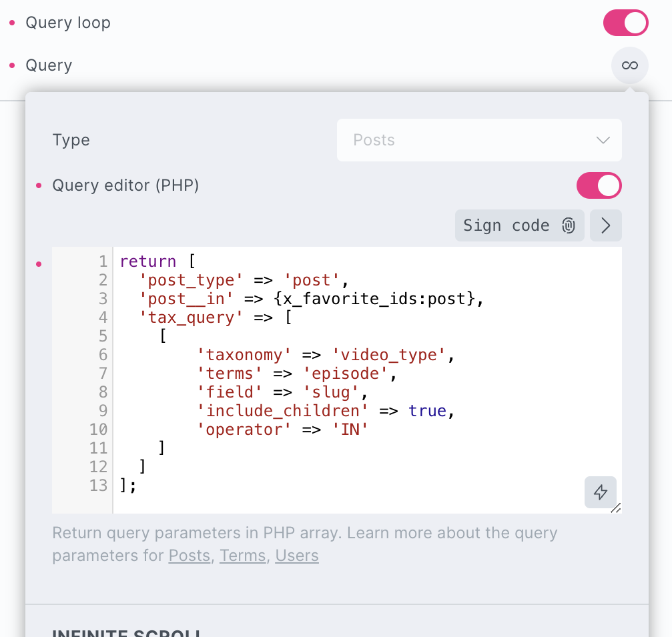Expand code editor with the arrow button
672x637 pixels.
605,225
